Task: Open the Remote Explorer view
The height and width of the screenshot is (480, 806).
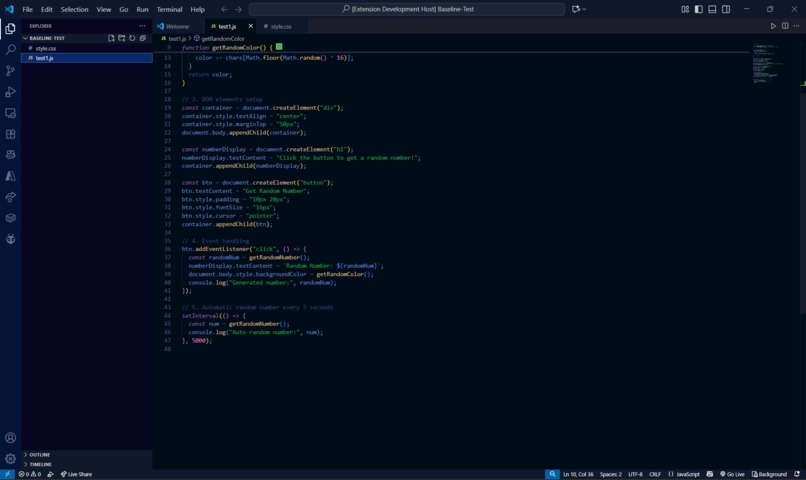Action: [10, 113]
